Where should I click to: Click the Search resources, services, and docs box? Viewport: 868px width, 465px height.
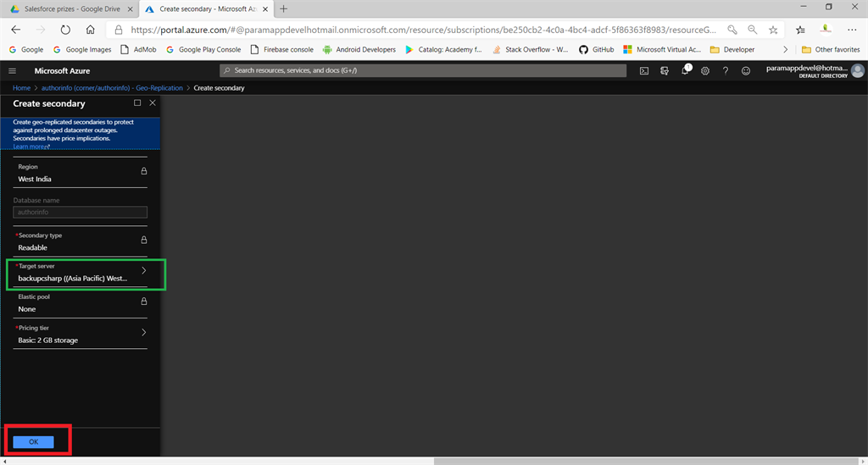click(x=423, y=70)
